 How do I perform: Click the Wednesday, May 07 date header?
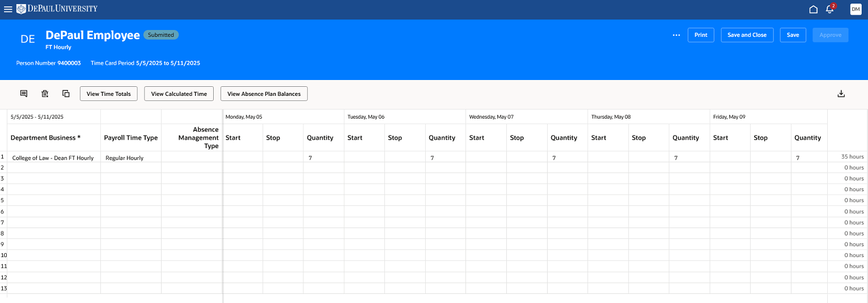527,117
